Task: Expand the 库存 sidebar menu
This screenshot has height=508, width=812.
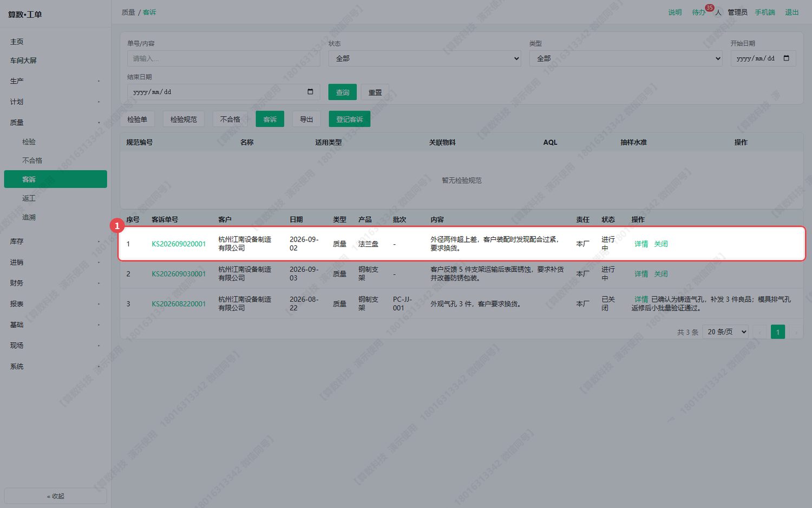Action: 55,242
